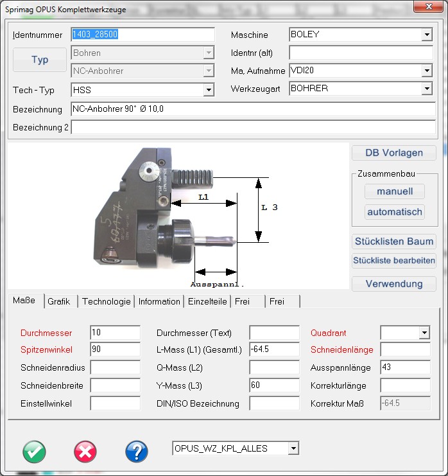Open help via blue question mark icon

click(x=137, y=452)
